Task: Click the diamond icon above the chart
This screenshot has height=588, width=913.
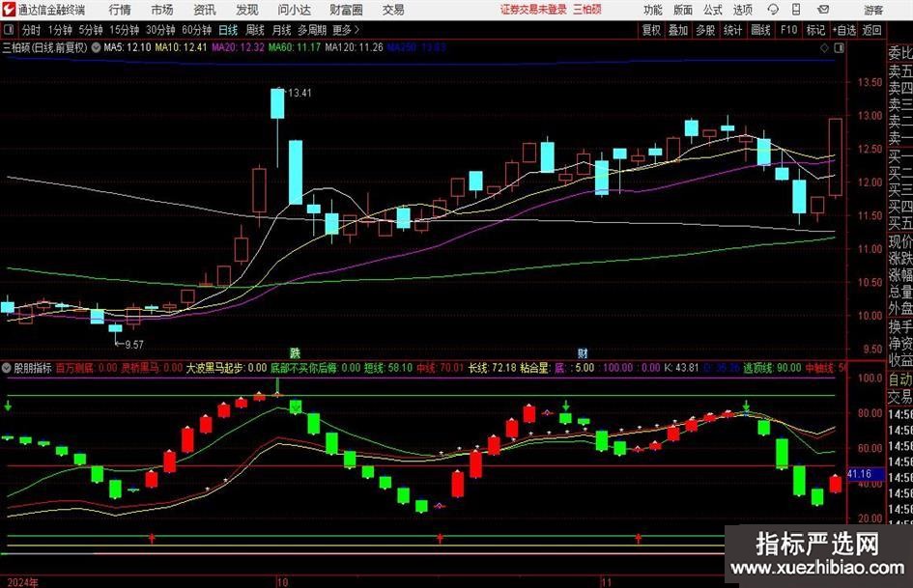Action: (x=824, y=47)
